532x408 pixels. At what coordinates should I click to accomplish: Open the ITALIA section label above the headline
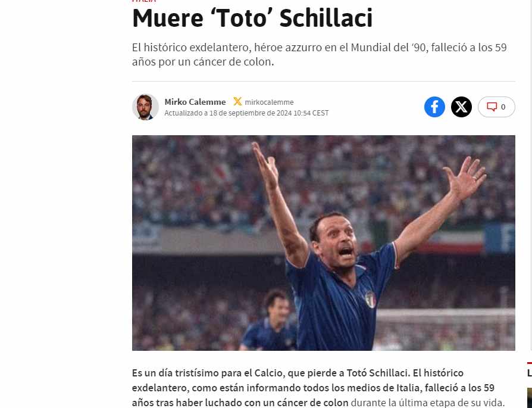coord(144,1)
